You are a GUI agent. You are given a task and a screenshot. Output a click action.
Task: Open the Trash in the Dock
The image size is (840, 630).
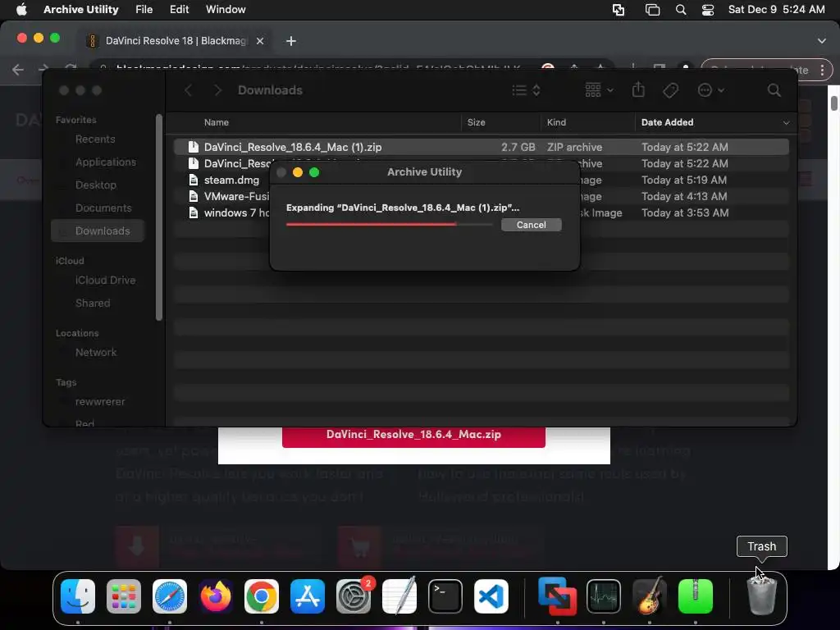click(762, 596)
